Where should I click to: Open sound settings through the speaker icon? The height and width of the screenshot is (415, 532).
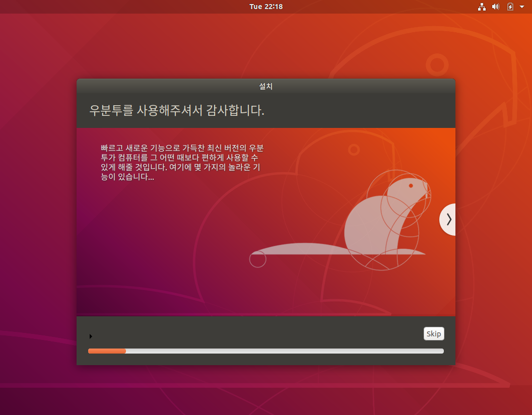tap(496, 7)
